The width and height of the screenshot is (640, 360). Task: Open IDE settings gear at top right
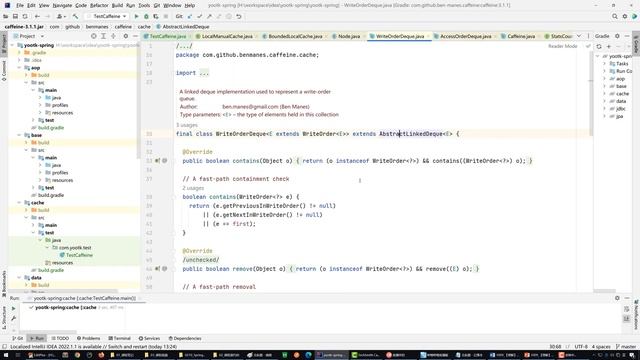624,16
